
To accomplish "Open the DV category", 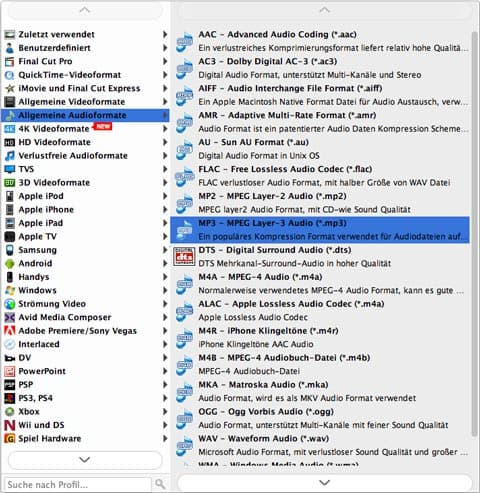I will [x=85, y=358].
